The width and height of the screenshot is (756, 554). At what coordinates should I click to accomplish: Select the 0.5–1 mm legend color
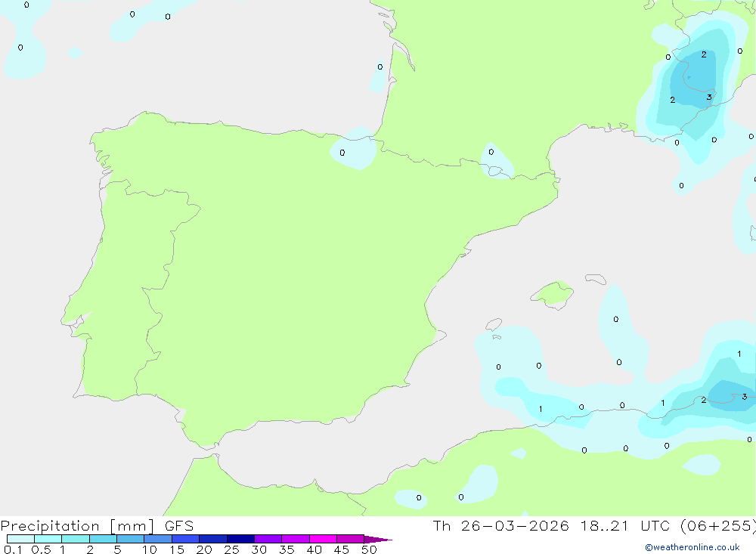[48, 539]
